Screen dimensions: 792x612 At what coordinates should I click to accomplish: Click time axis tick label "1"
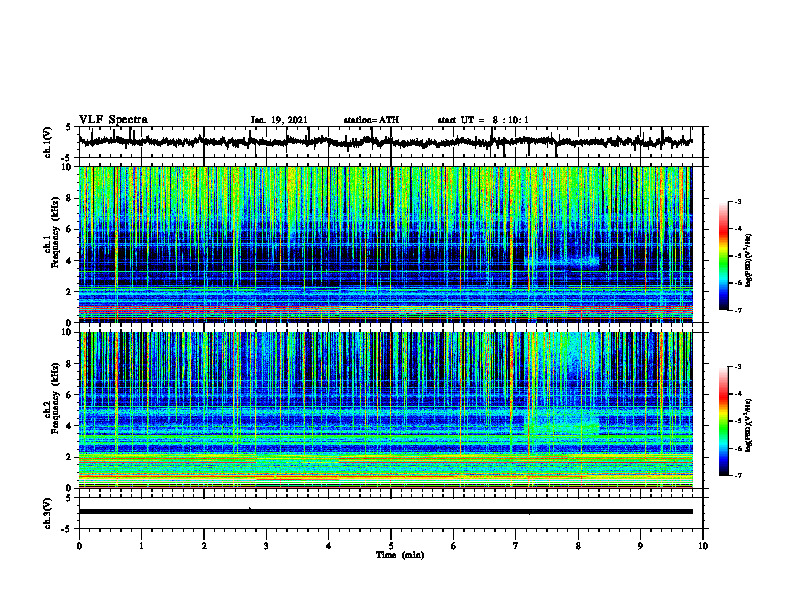(x=141, y=546)
